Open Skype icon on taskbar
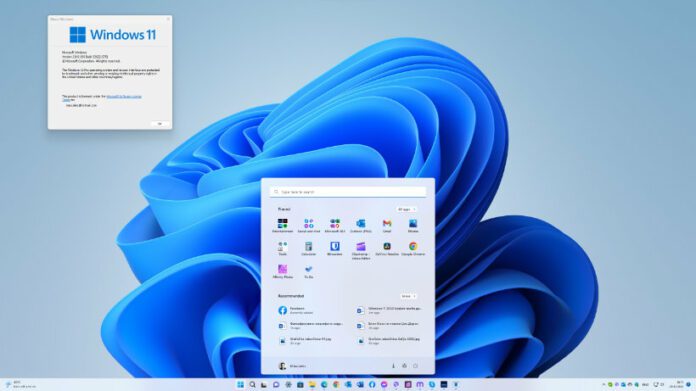 (432, 384)
